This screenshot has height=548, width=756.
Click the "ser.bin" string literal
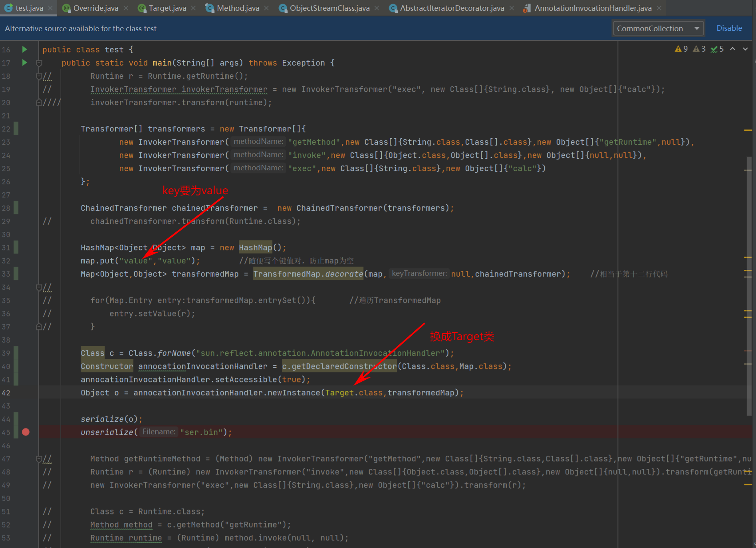click(201, 432)
